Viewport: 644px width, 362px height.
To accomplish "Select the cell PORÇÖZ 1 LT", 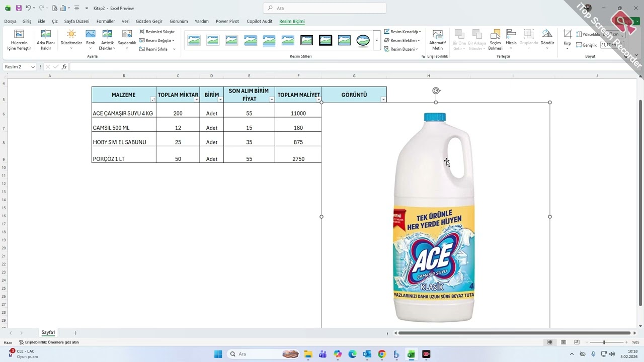I will click(x=124, y=154).
